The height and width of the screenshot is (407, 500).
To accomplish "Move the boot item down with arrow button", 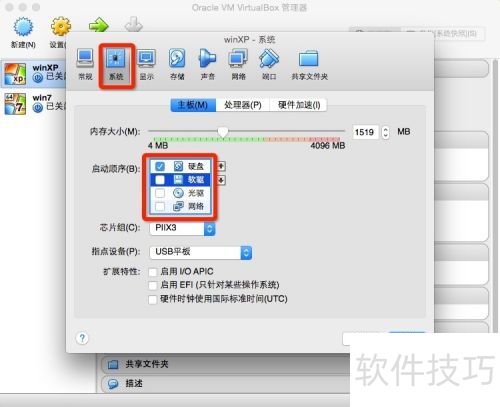I will (x=221, y=180).
